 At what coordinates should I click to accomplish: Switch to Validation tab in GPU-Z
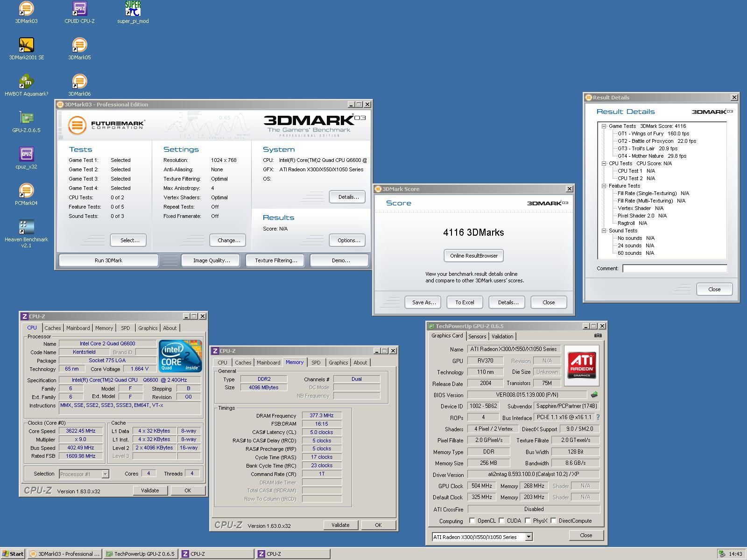pos(502,336)
